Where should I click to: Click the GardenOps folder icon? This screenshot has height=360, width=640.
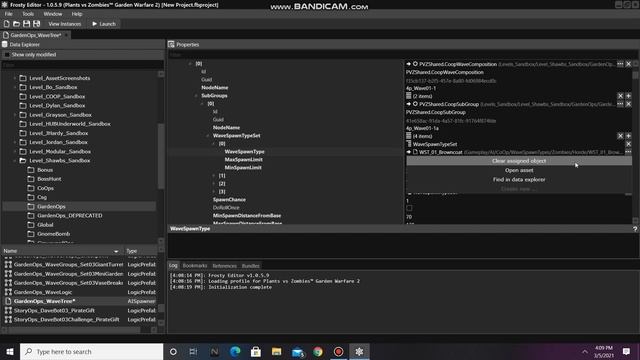[31, 207]
